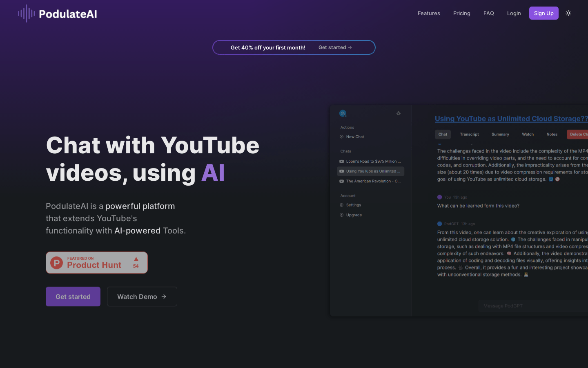588x368 pixels.
Task: Click the Get 40% off your first month text
Action: (x=268, y=47)
